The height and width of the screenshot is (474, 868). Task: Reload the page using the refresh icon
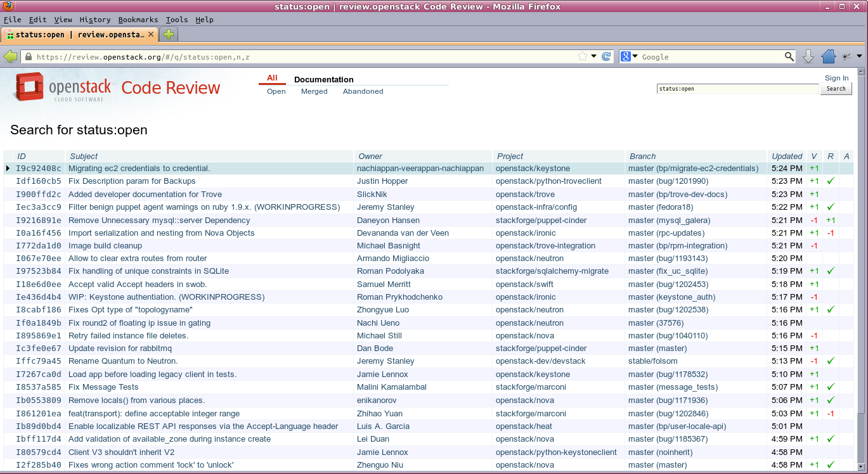coord(606,56)
